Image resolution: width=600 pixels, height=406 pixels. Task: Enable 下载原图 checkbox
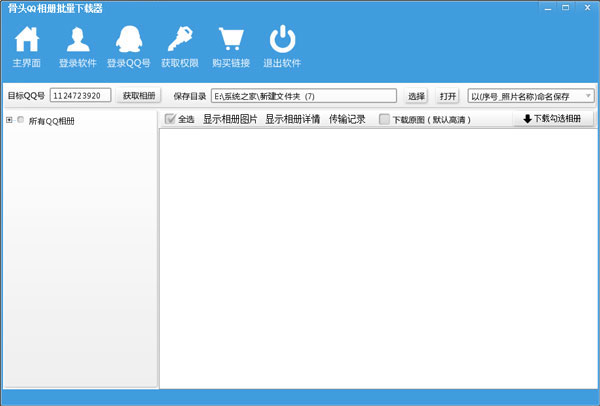[384, 119]
